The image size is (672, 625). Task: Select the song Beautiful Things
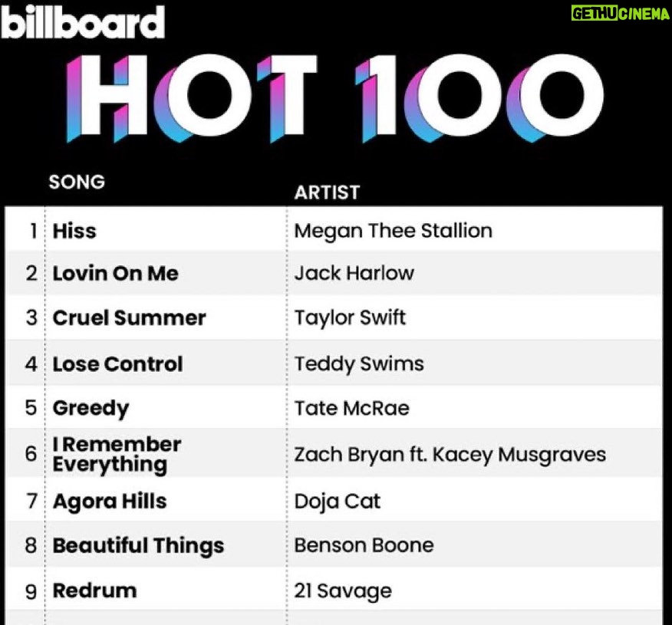pyautogui.click(x=138, y=546)
